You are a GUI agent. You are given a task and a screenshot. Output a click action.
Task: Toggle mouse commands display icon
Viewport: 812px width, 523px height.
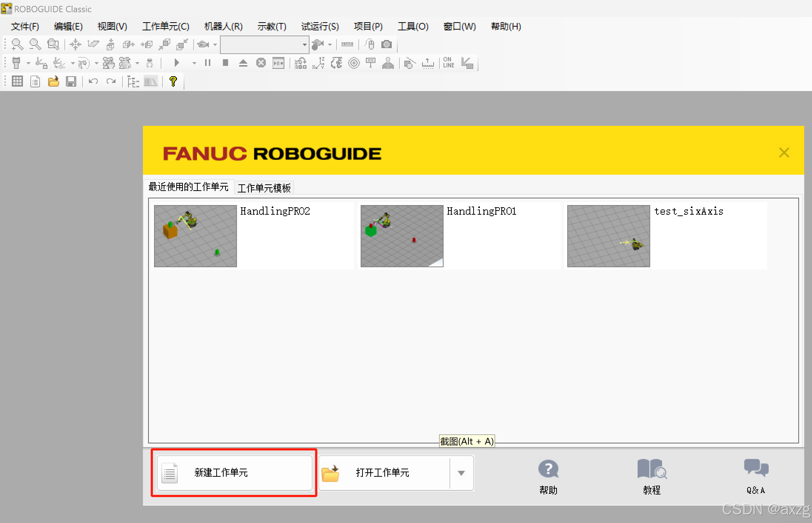click(369, 44)
